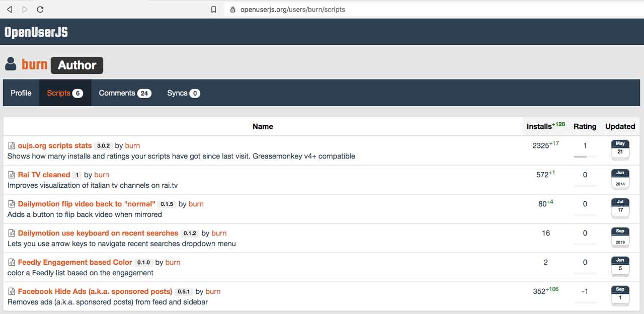
Task: Switch to the Profile tab
Action: (21, 93)
